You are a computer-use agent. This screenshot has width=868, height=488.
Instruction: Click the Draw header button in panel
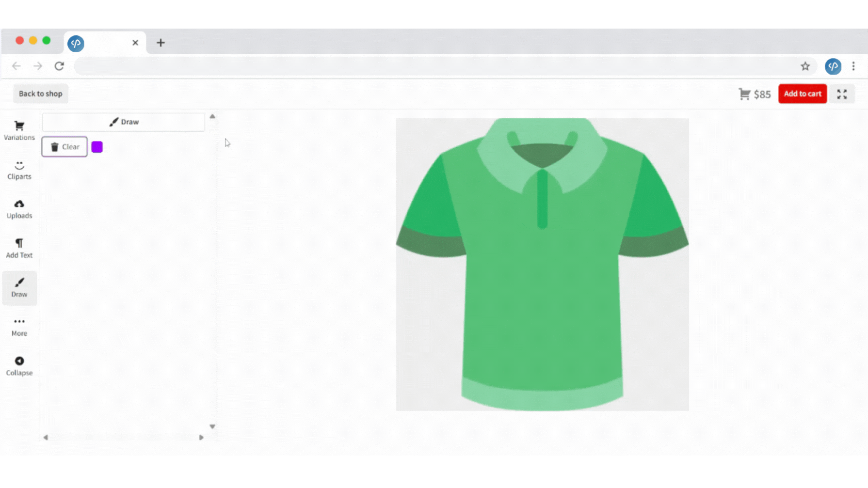124,122
